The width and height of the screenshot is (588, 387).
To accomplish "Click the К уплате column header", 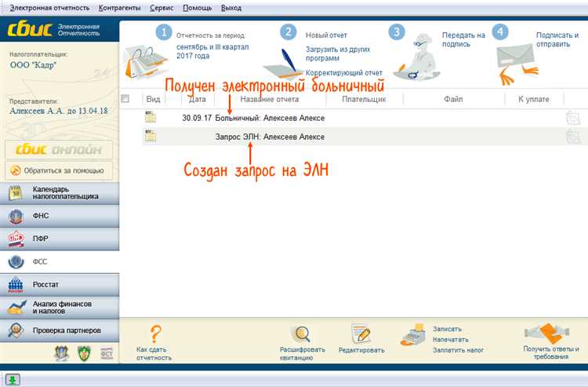I will pyautogui.click(x=534, y=99).
